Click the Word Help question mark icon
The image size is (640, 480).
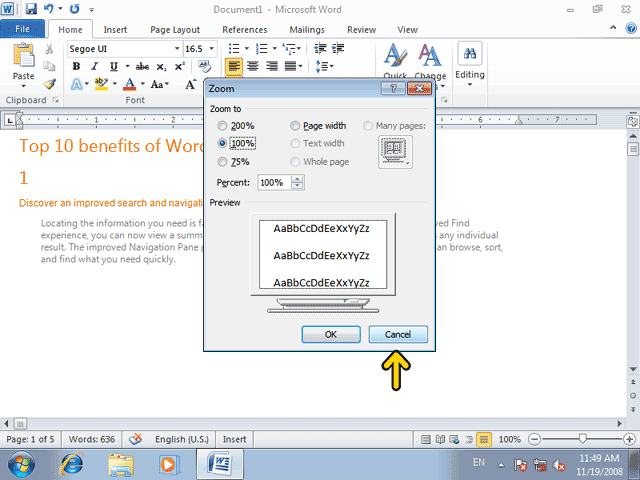point(630,28)
